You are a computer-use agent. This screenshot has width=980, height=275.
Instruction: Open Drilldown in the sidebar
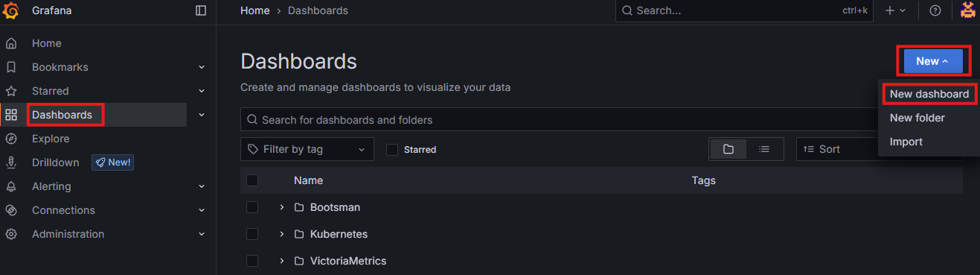tap(56, 162)
